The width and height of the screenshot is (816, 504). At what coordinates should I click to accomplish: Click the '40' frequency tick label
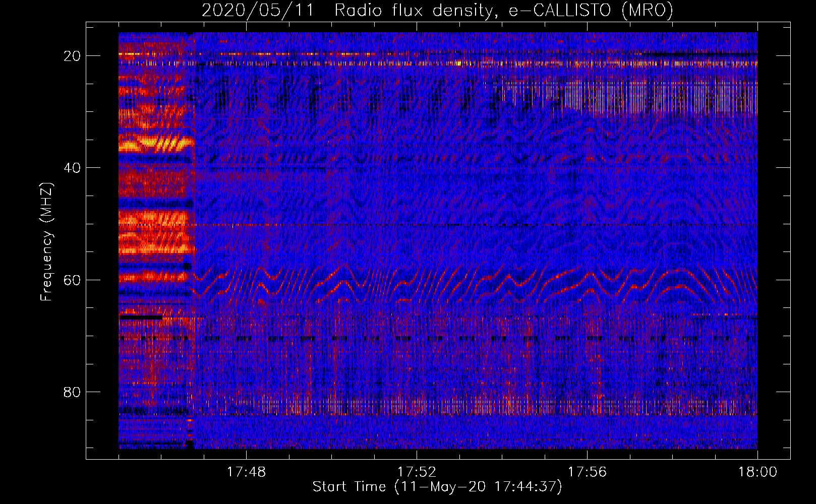click(72, 168)
